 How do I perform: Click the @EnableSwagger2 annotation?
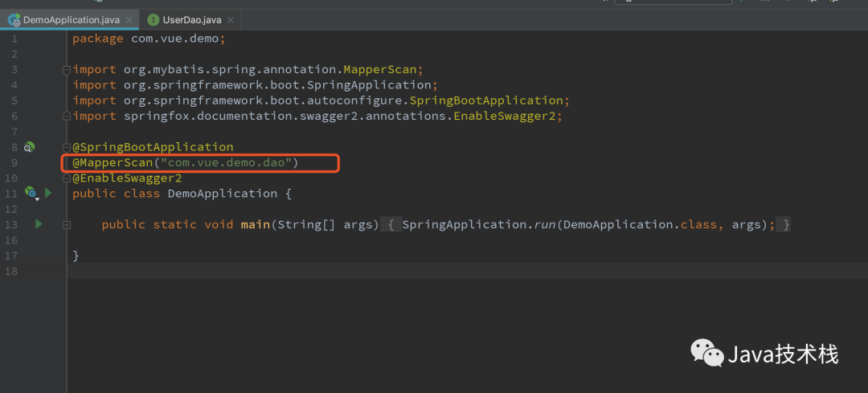[127, 178]
